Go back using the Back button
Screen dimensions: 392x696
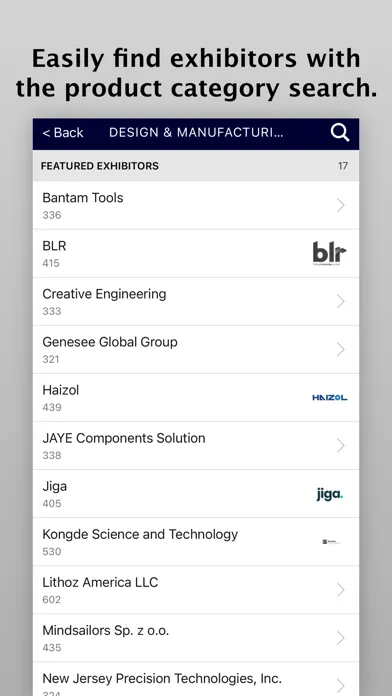coord(63,133)
